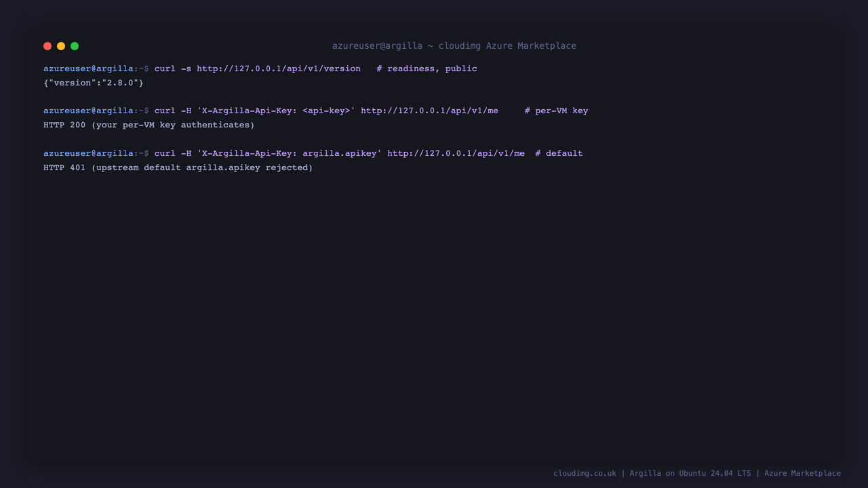Click the footer text 'cloudimg.co.uk'
Image resolution: width=868 pixels, height=488 pixels.
click(585, 473)
